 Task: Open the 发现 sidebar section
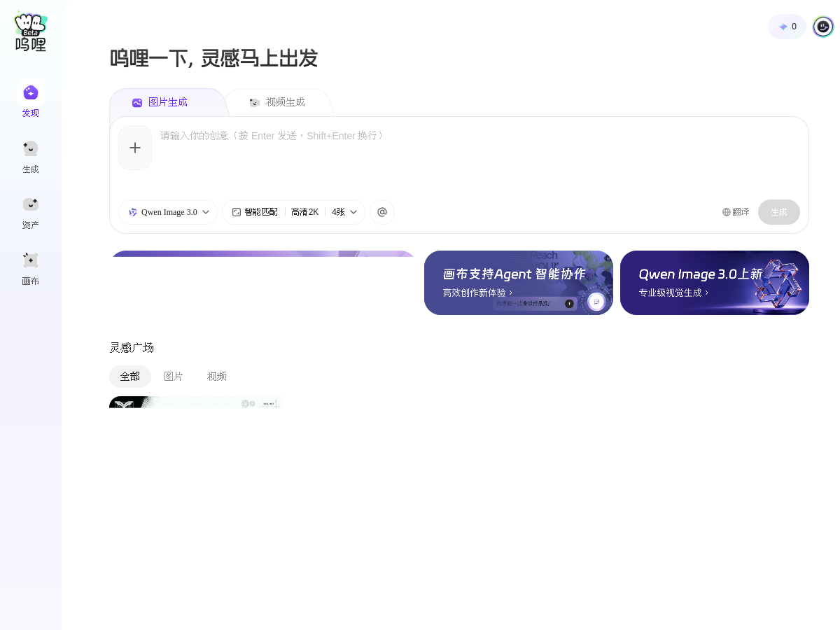click(31, 99)
